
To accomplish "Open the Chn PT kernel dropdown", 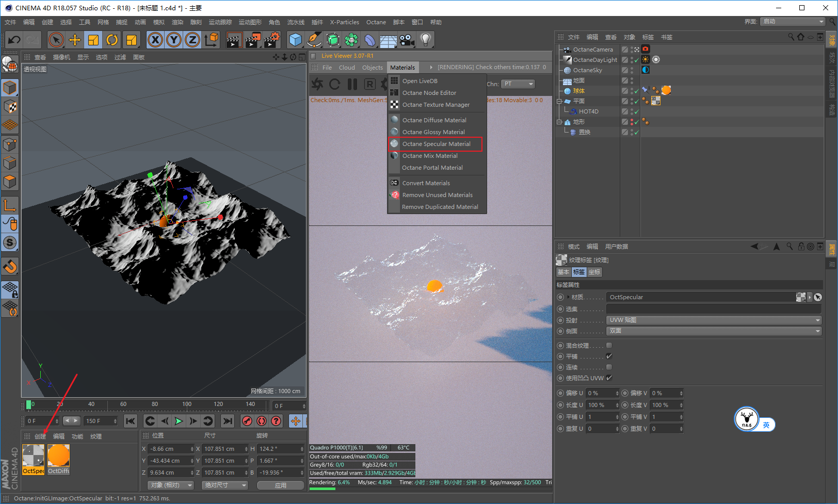I will tap(519, 84).
